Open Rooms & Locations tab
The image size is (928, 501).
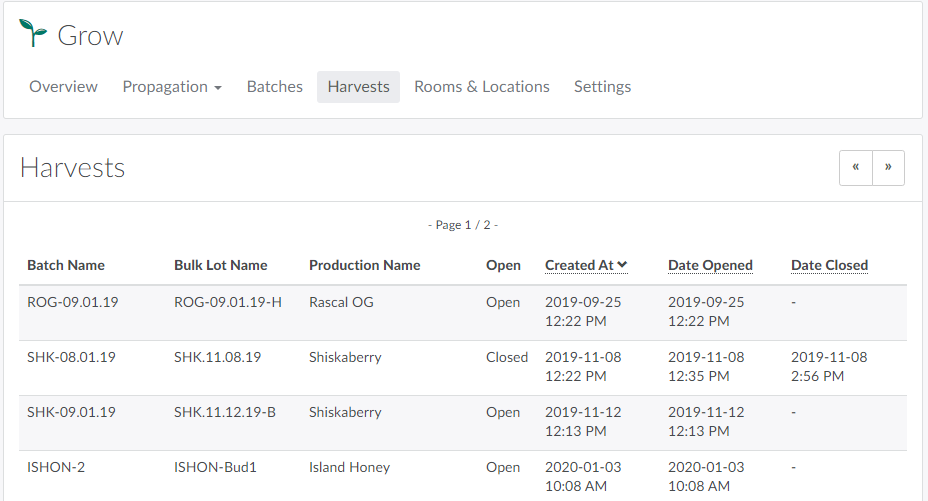481,87
